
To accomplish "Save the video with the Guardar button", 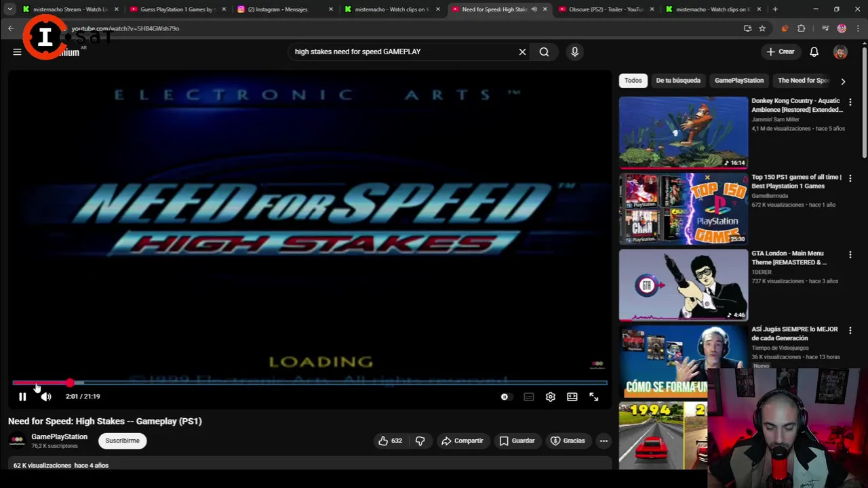I will click(517, 441).
